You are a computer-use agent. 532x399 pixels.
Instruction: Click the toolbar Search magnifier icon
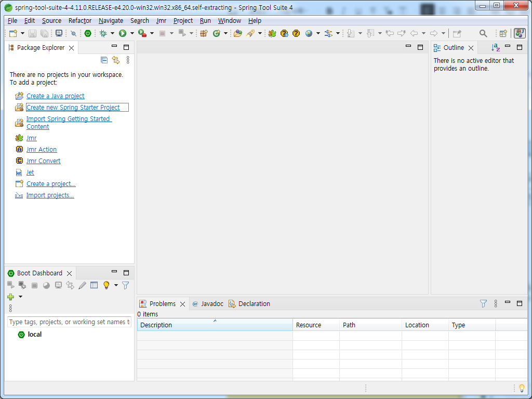point(483,33)
